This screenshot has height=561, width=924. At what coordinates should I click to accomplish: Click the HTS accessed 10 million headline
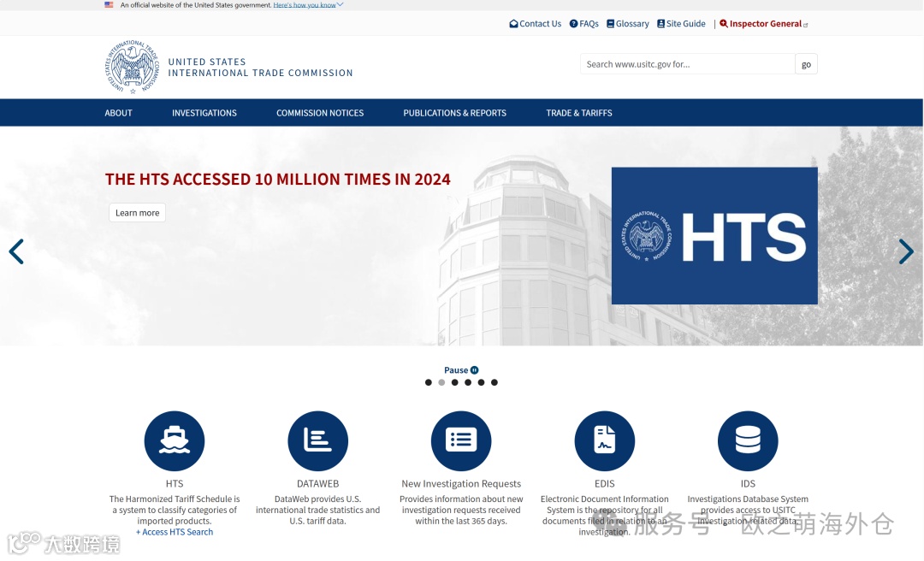pos(277,179)
